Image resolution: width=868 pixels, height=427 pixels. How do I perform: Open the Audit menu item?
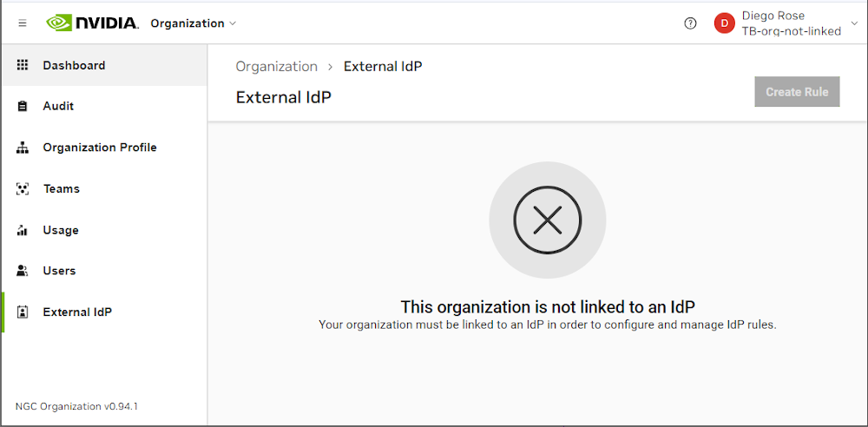(x=58, y=106)
